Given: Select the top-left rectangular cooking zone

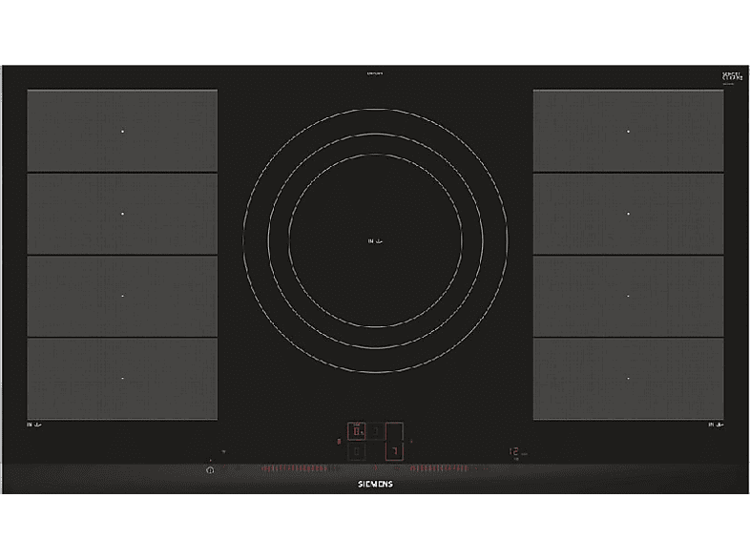Looking at the screenshot, I should [x=122, y=130].
